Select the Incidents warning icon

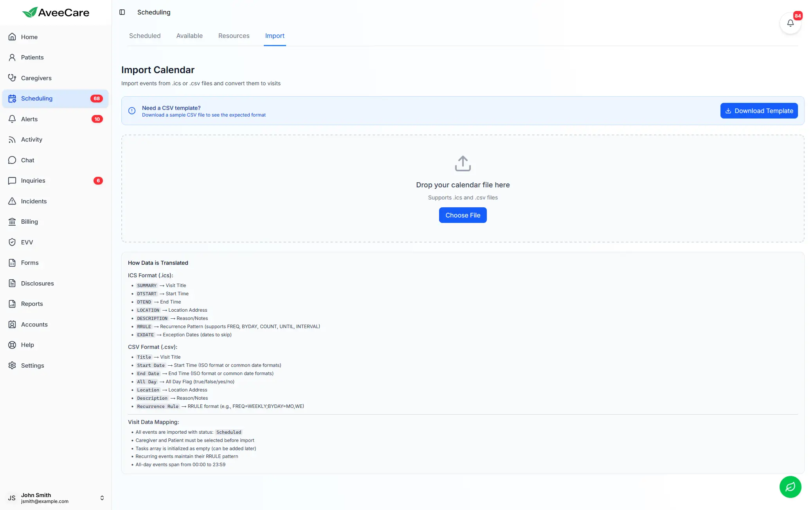coord(12,201)
